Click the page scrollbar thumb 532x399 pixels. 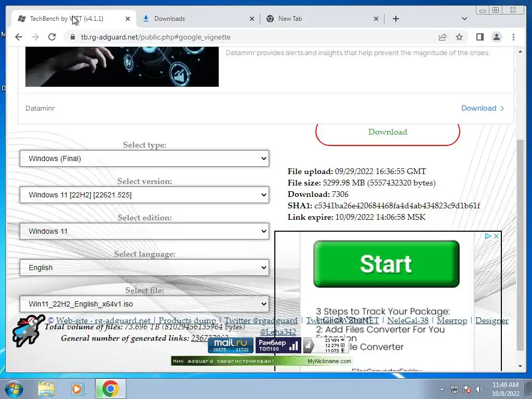(x=520, y=244)
